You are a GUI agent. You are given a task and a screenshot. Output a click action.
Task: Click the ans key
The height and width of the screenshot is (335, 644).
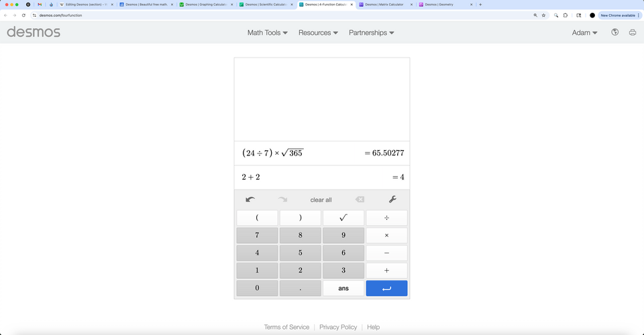(x=343, y=288)
